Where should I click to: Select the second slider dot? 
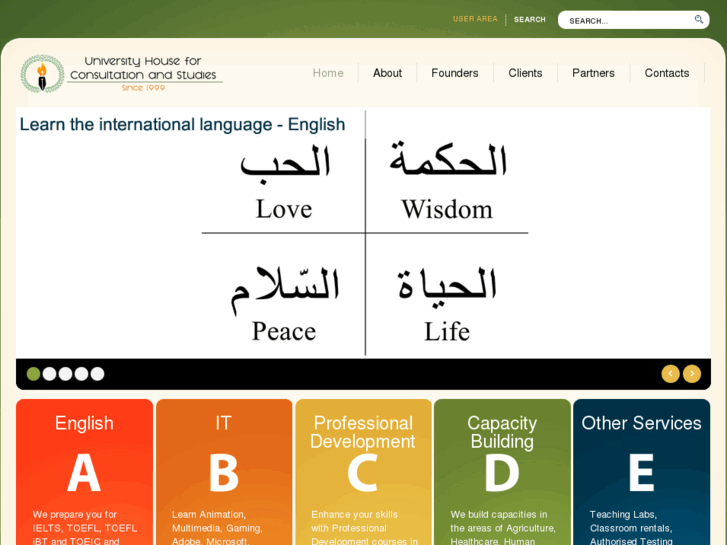tap(49, 373)
